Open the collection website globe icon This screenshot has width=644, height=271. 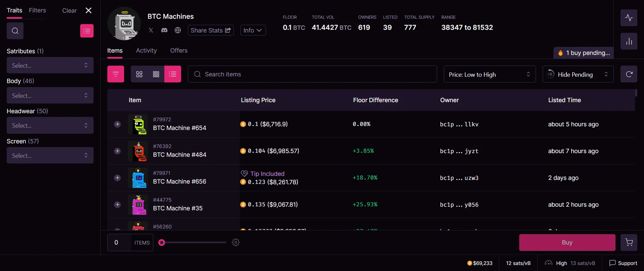[x=178, y=30]
